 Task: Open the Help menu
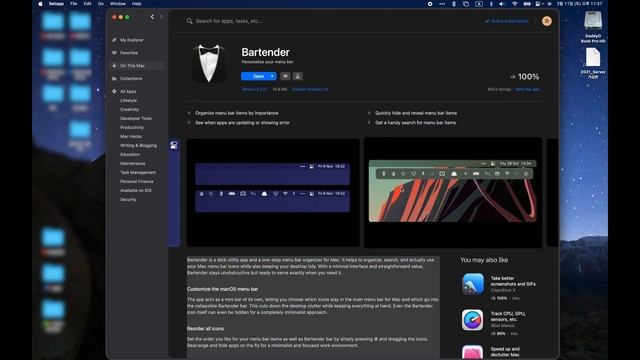(136, 4)
